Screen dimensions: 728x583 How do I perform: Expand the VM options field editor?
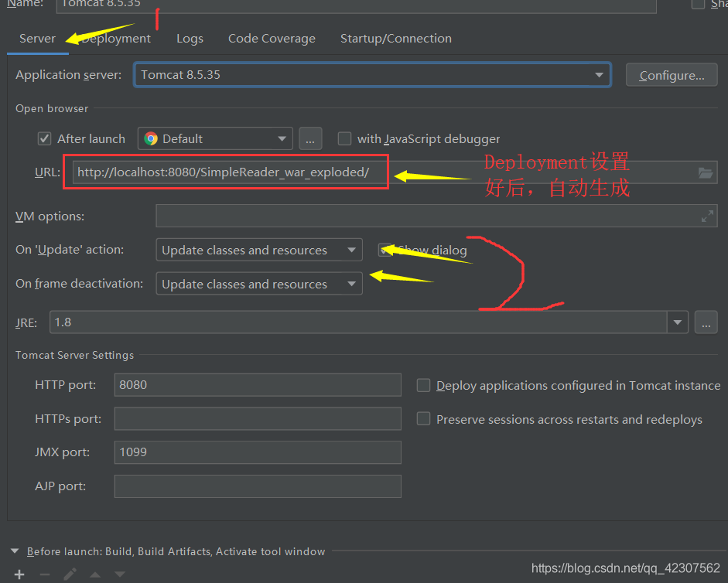click(x=707, y=216)
